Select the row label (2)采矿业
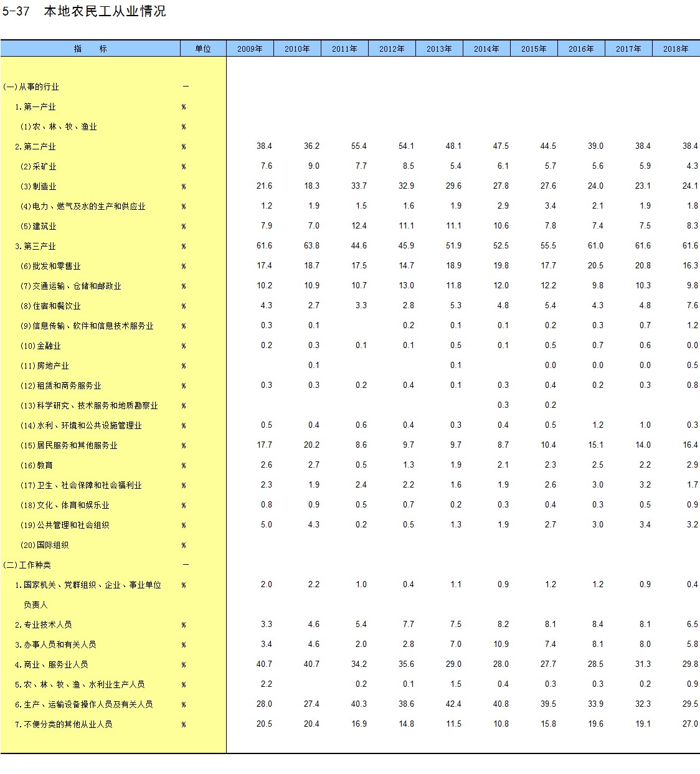700x774 pixels. click(x=39, y=166)
